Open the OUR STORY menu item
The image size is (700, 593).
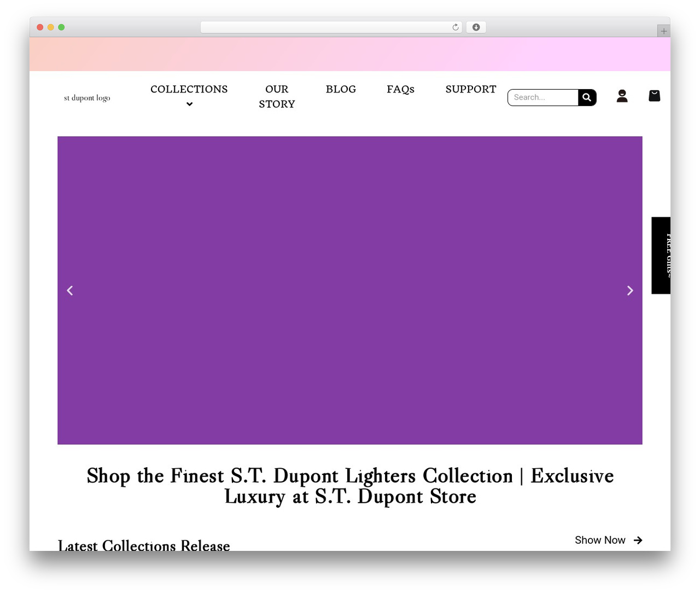pos(277,96)
